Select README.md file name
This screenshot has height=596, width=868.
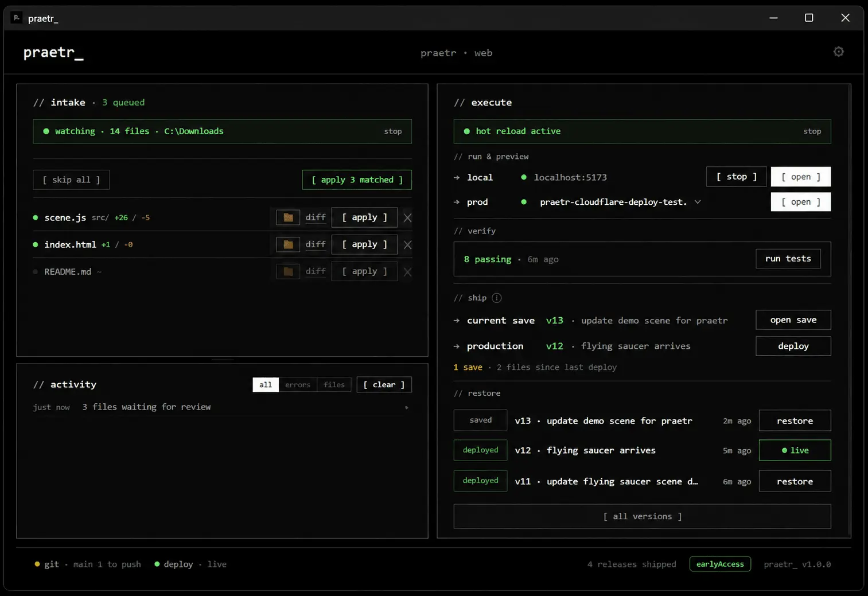(68, 272)
